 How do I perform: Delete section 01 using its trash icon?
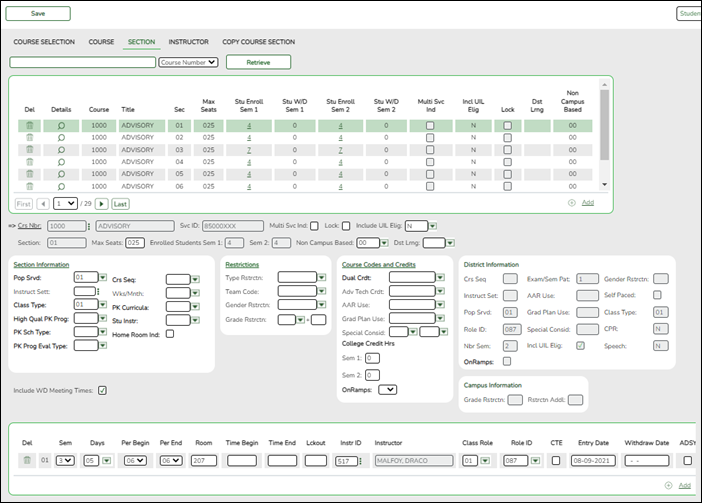click(30, 126)
